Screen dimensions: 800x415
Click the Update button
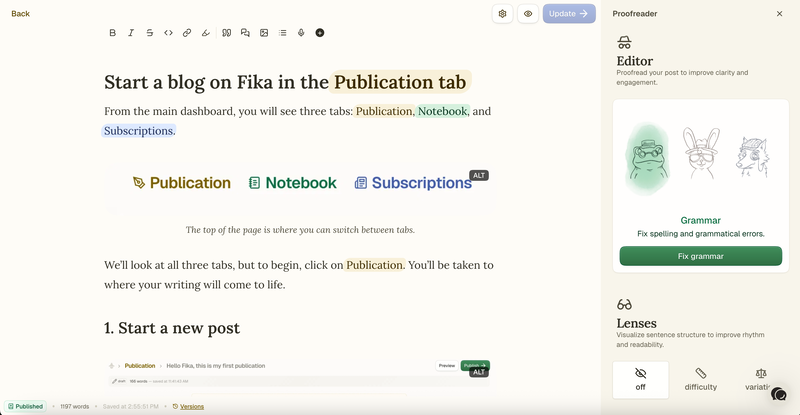click(569, 14)
